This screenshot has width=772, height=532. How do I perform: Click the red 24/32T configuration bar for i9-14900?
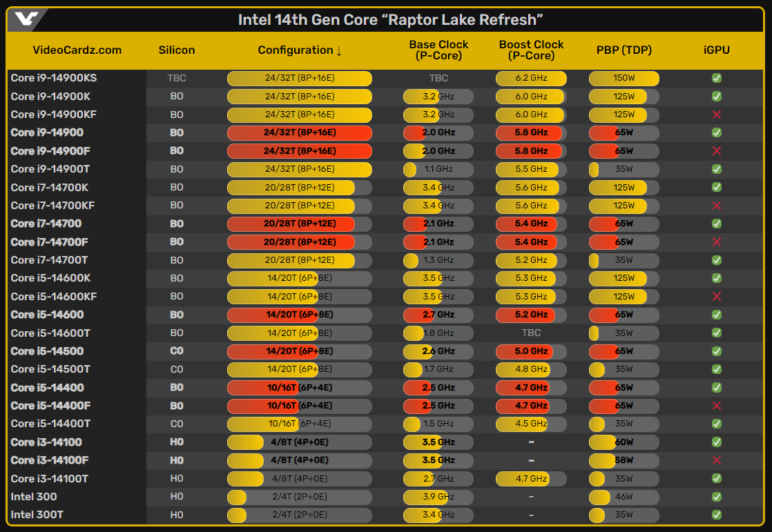[300, 132]
